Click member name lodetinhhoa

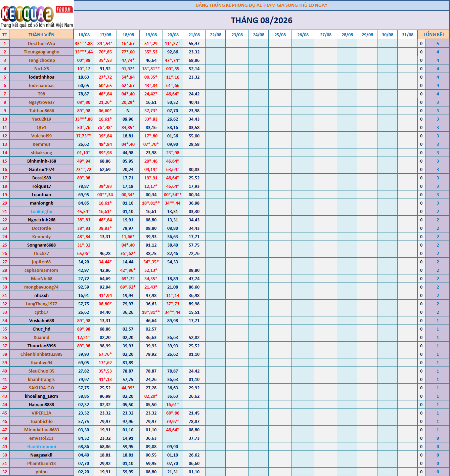click(x=41, y=77)
